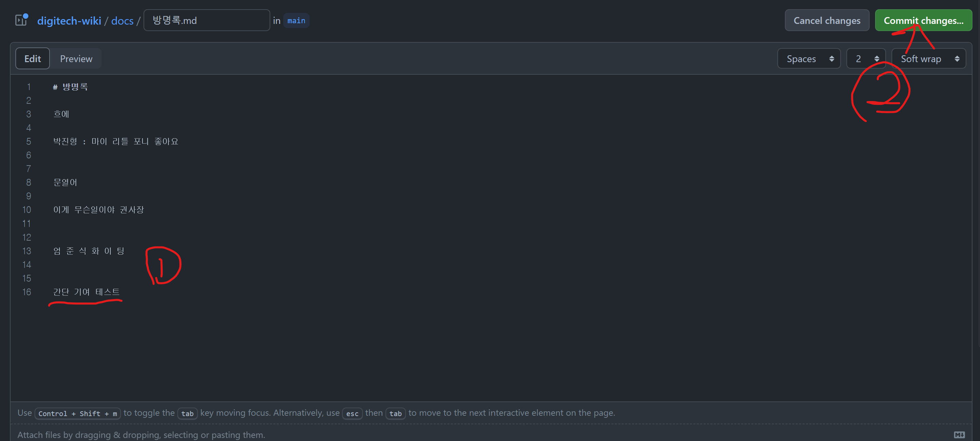Image resolution: width=980 pixels, height=441 pixels.
Task: Expand the file tree sidebar icon
Action: (x=21, y=20)
